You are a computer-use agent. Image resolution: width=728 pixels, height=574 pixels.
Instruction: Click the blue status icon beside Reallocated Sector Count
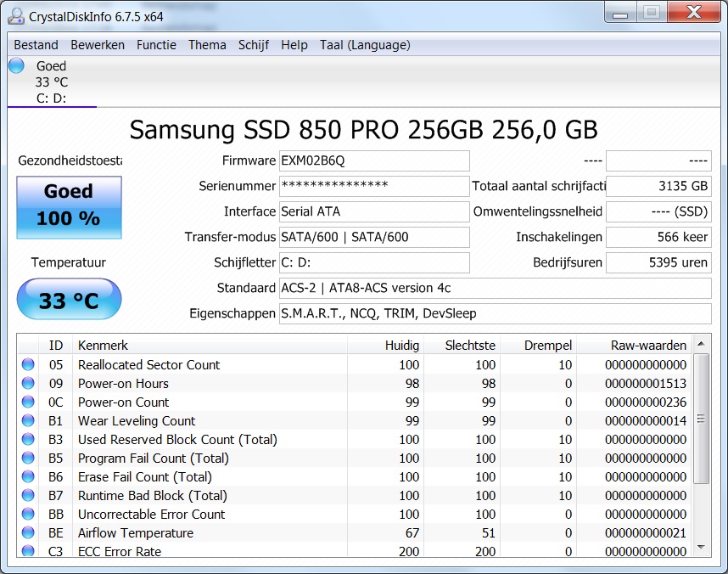pyautogui.click(x=27, y=364)
